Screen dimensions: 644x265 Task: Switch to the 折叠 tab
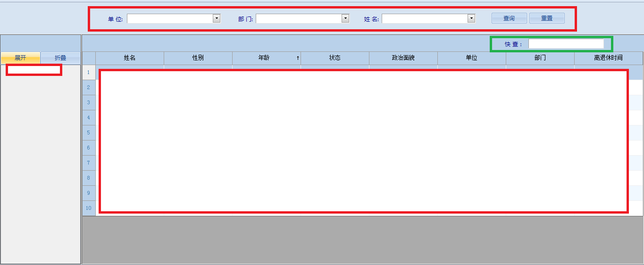(x=60, y=58)
